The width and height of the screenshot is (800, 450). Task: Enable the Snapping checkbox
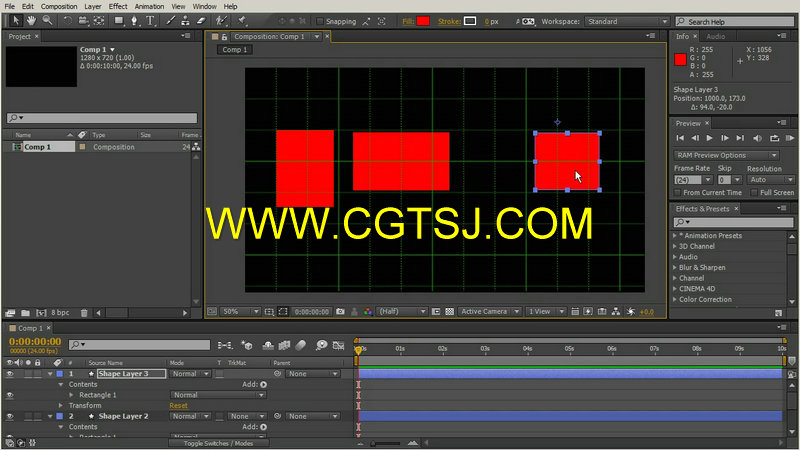[x=320, y=21]
